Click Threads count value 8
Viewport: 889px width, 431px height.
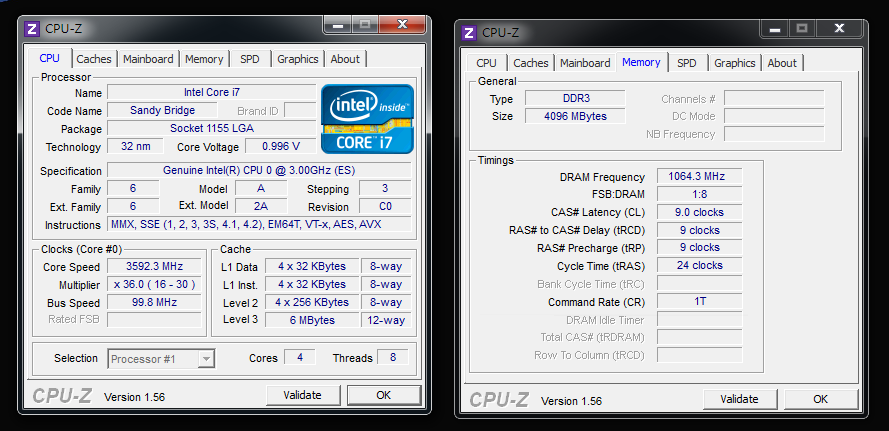tap(393, 357)
